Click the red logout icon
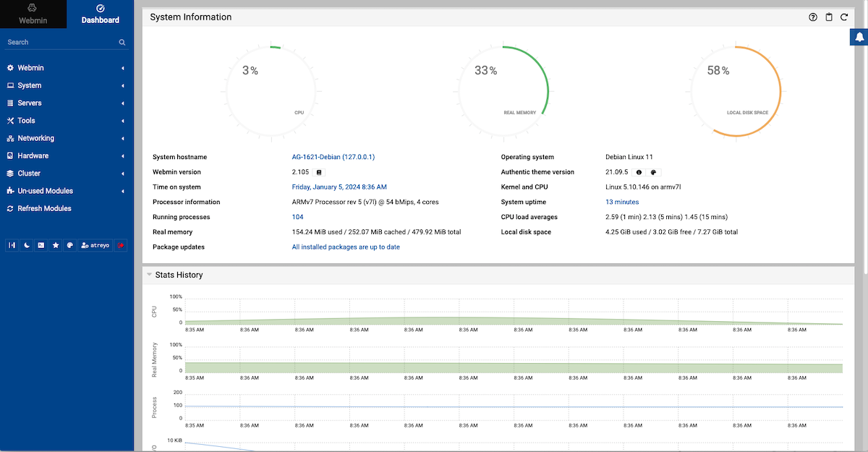 (122, 245)
